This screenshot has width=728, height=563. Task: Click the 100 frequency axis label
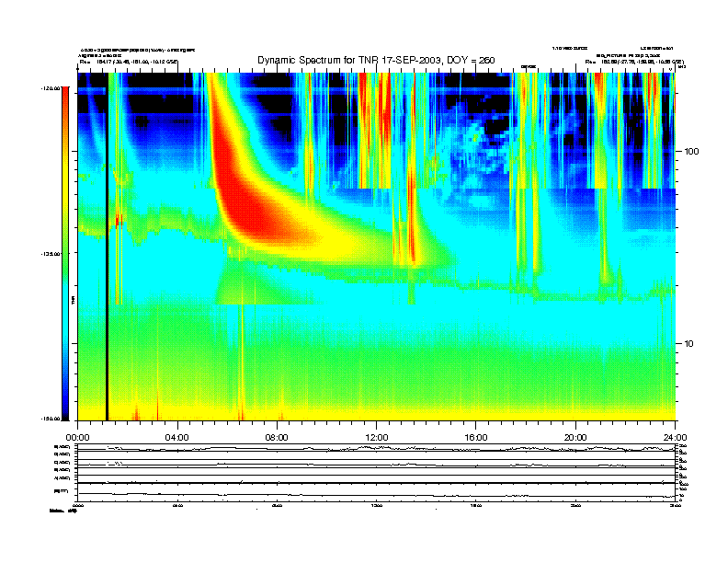691,152
